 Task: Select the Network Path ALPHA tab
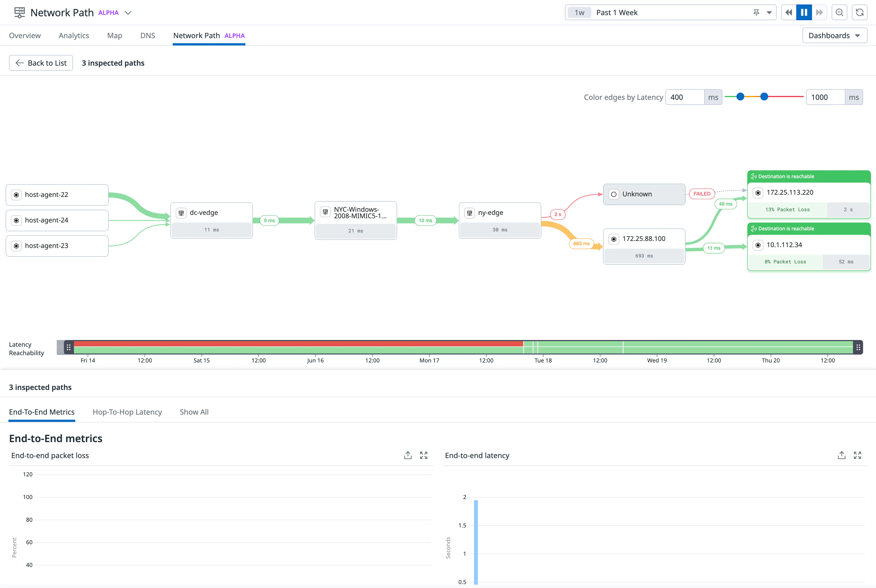(209, 36)
